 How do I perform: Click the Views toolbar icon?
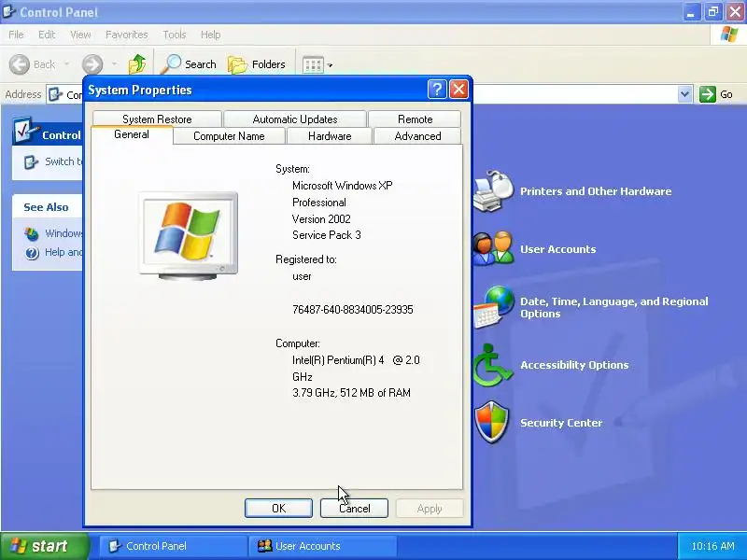tap(313, 64)
